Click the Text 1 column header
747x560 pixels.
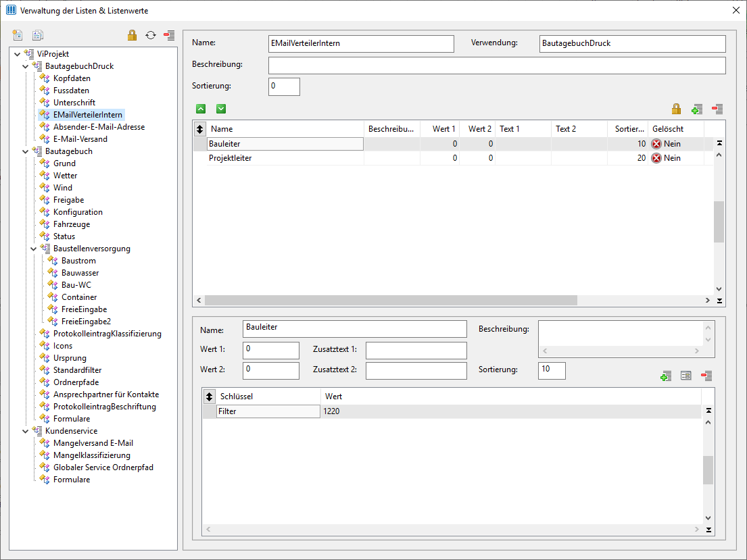(x=523, y=129)
